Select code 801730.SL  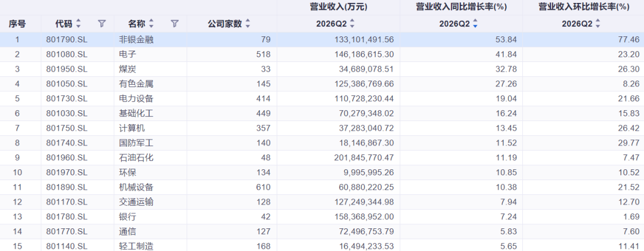pyautogui.click(x=67, y=98)
